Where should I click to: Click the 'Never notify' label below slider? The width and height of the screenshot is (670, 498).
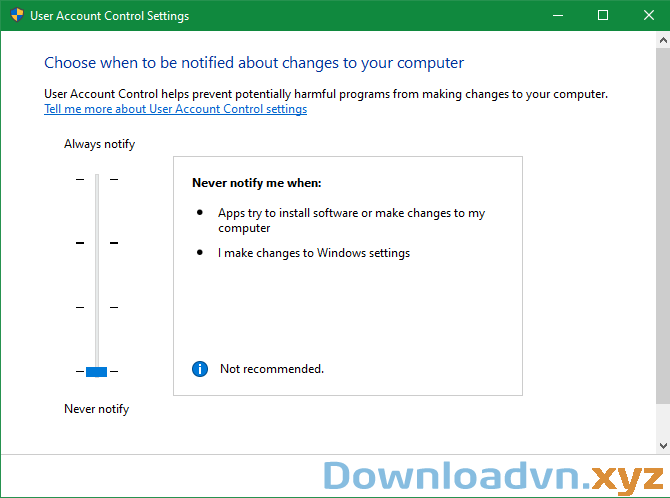(x=97, y=409)
